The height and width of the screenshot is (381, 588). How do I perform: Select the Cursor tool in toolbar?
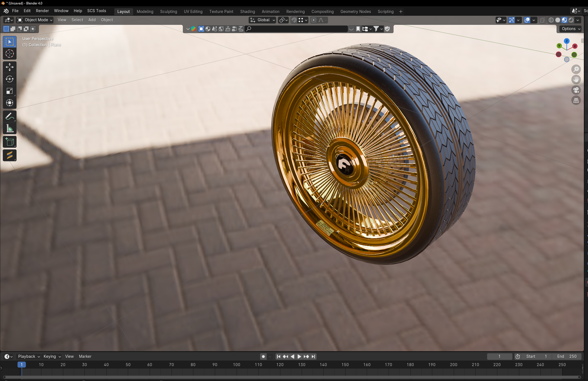[10, 54]
